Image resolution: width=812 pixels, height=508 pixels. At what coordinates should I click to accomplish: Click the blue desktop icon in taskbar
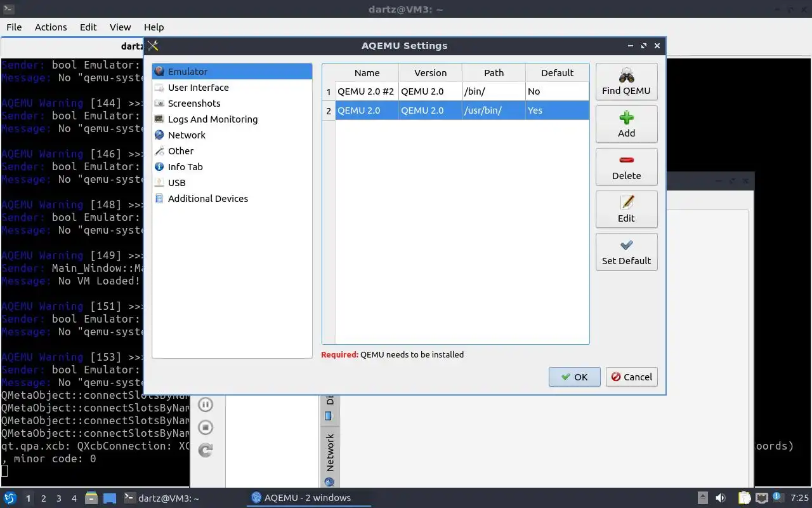pos(110,498)
